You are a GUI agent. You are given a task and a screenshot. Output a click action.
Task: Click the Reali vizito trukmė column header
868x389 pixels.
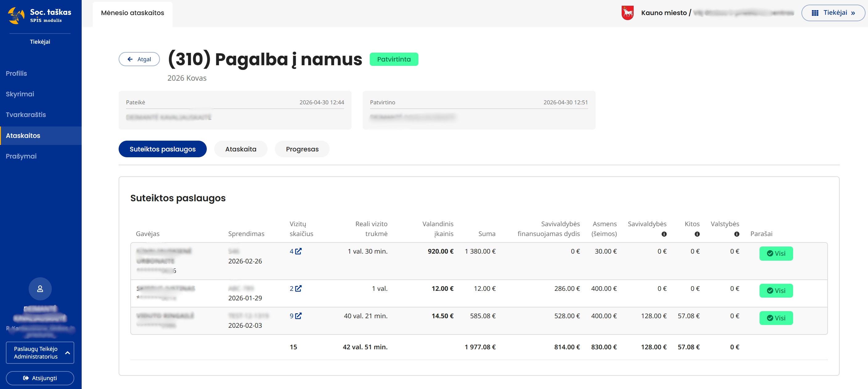[371, 229]
